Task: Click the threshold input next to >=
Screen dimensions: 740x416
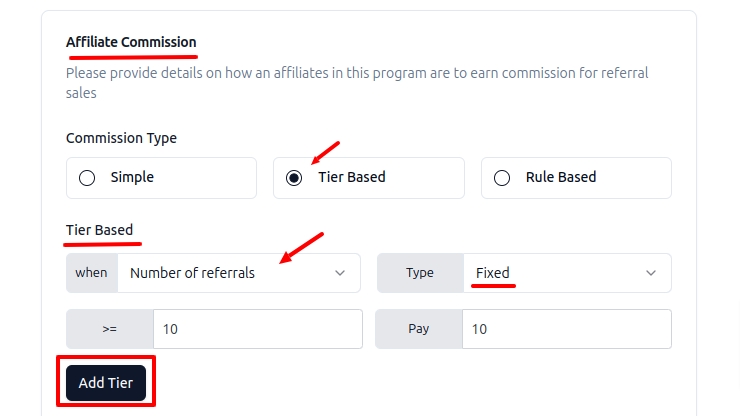Action: tap(257, 329)
